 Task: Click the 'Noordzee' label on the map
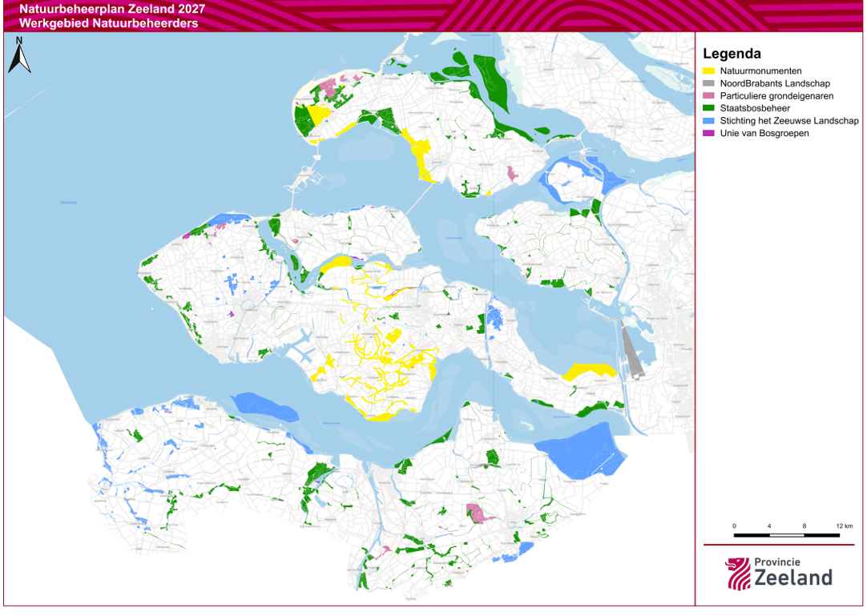tap(69, 203)
